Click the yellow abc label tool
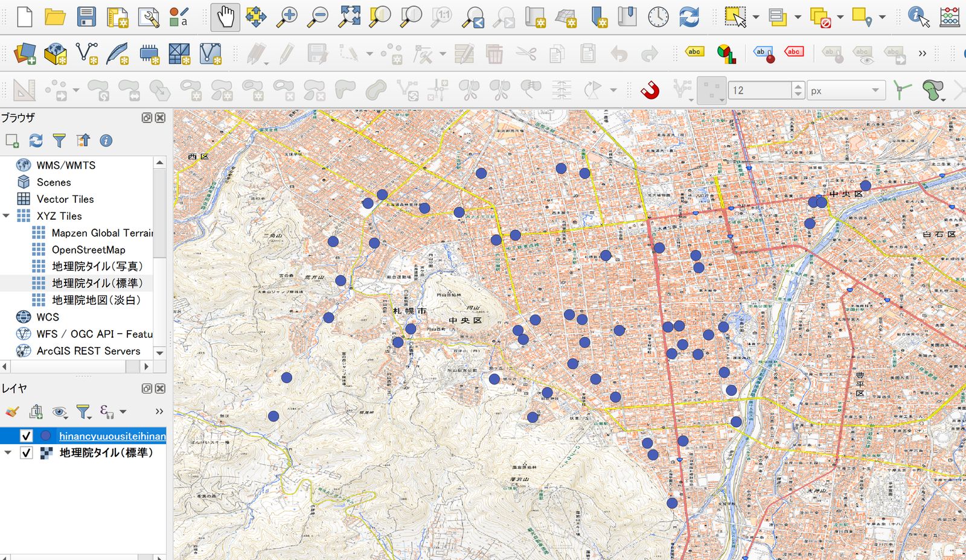This screenshot has height=560, width=966. pyautogui.click(x=694, y=52)
